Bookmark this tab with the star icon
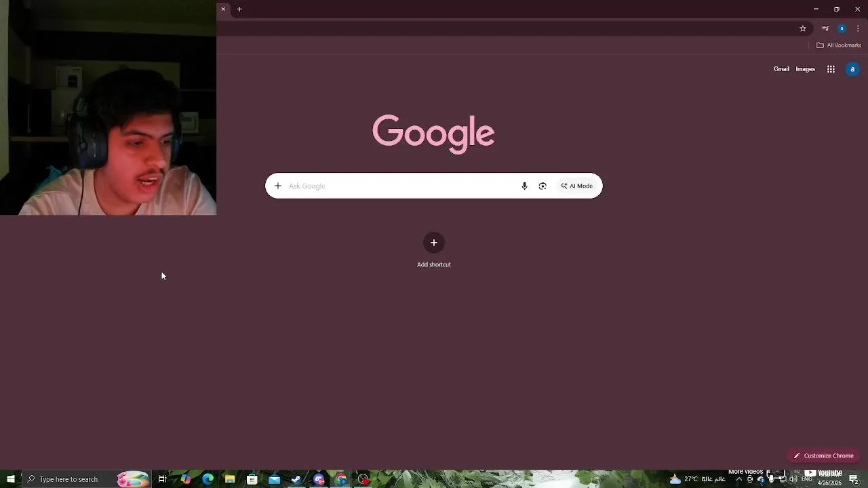The image size is (868, 488). click(803, 28)
